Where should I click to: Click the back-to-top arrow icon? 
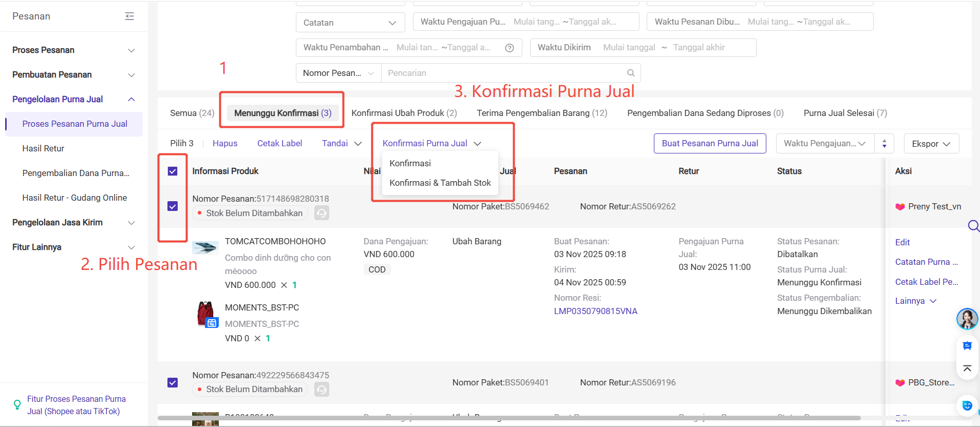(x=967, y=368)
